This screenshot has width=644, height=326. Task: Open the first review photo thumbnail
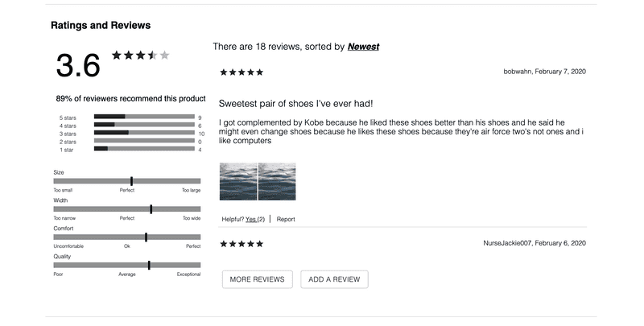coord(238,181)
